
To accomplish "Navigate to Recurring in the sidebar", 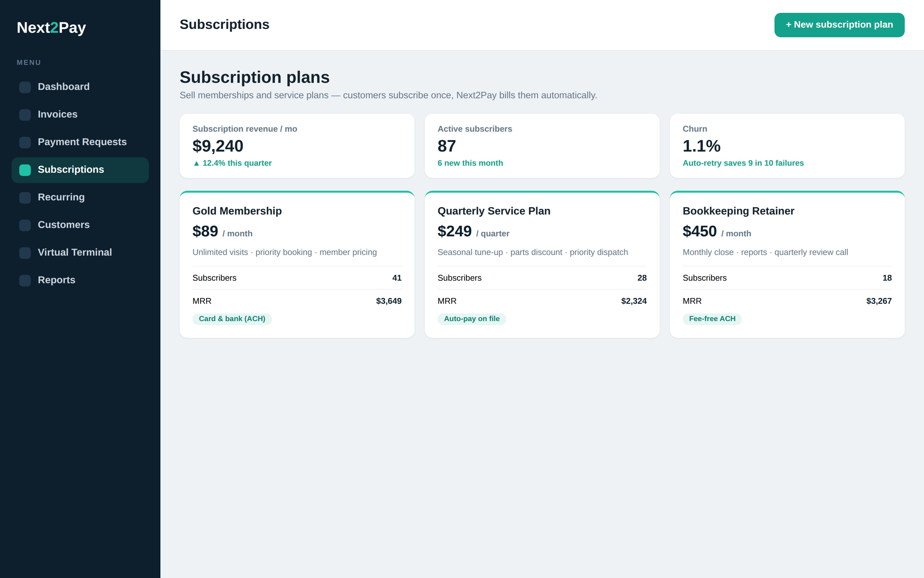I will 80,197.
